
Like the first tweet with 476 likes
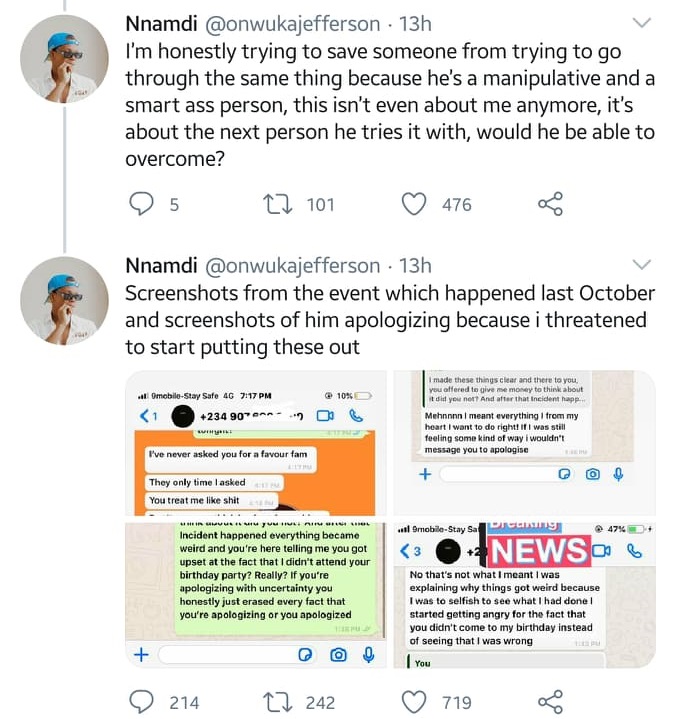pyautogui.click(x=413, y=205)
